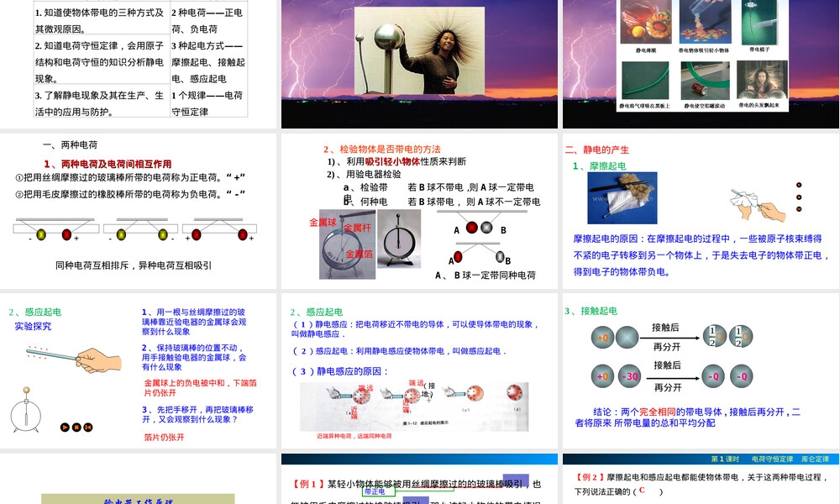Click the heading 3、接触起电
Viewport: 840px width, 504px height.
591,311
